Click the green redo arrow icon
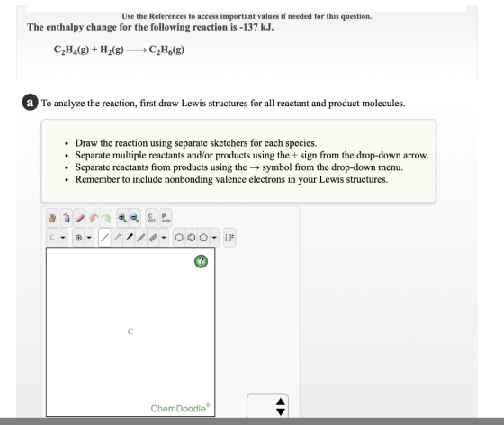The height and width of the screenshot is (425, 504). click(106, 218)
